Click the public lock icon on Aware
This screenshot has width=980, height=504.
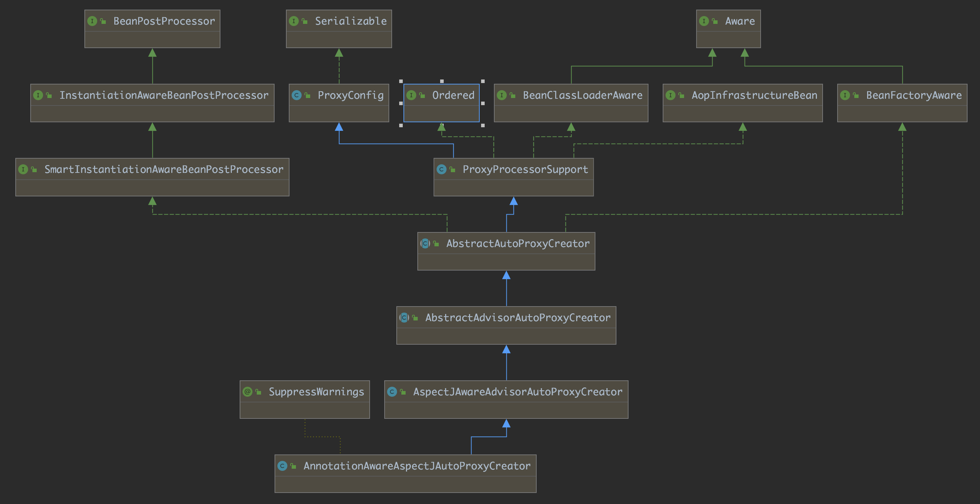pyautogui.click(x=715, y=22)
